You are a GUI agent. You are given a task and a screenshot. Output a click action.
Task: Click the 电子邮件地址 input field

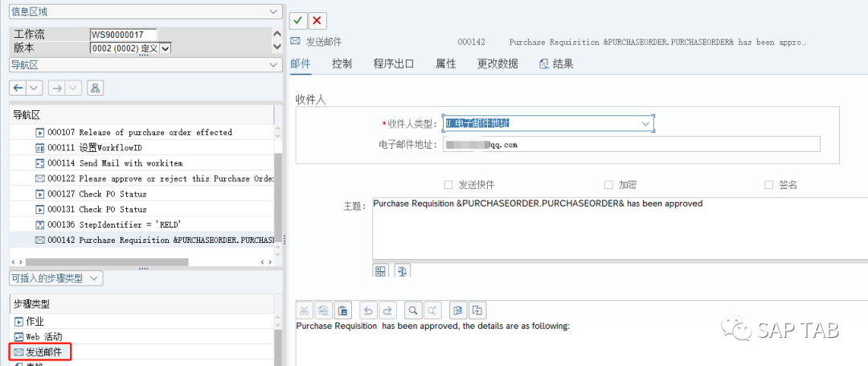632,144
